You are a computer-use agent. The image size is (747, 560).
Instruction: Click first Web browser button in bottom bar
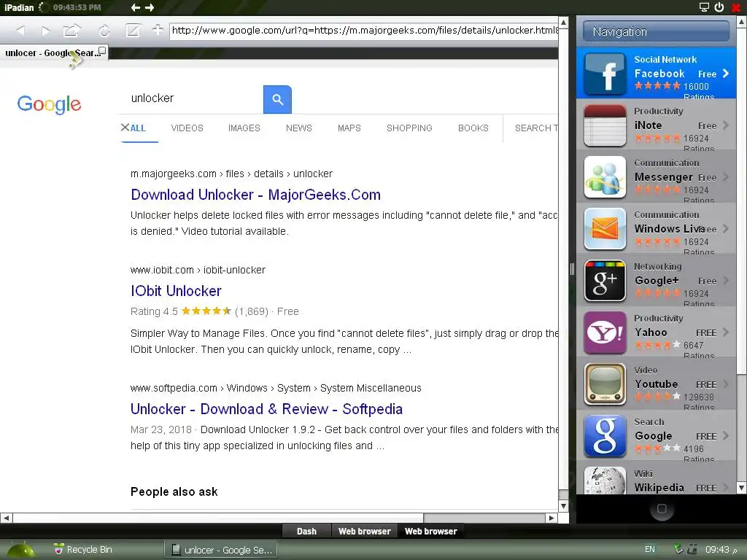[365, 531]
